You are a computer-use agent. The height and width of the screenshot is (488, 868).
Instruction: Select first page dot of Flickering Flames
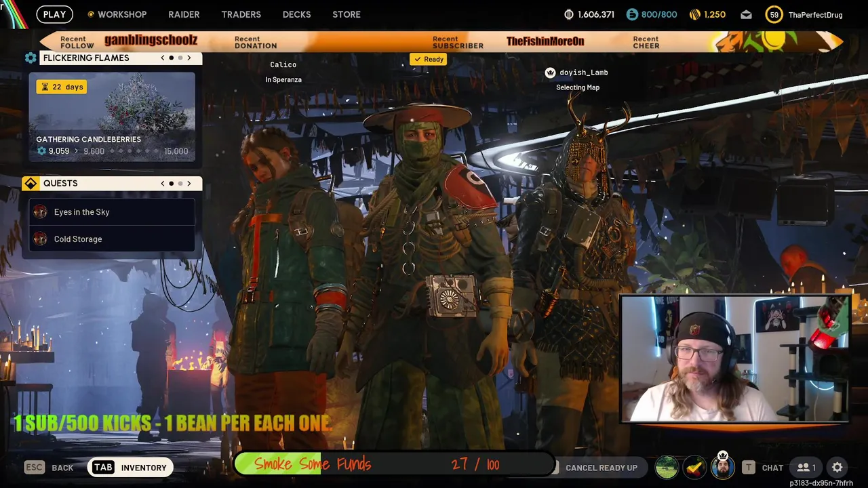coord(172,58)
